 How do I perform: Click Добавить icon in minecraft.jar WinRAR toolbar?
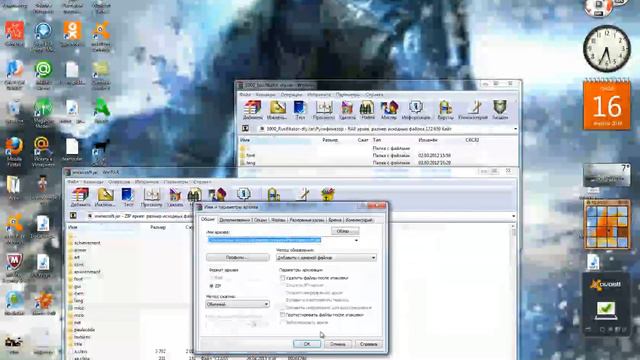point(80,197)
